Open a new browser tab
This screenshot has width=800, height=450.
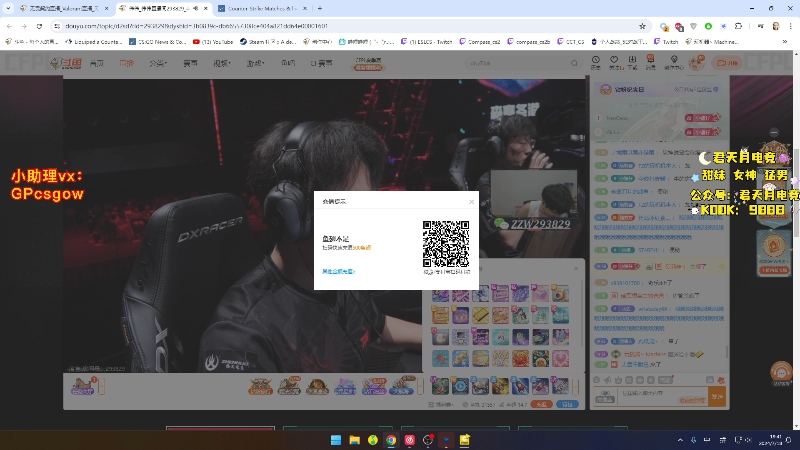[320, 9]
